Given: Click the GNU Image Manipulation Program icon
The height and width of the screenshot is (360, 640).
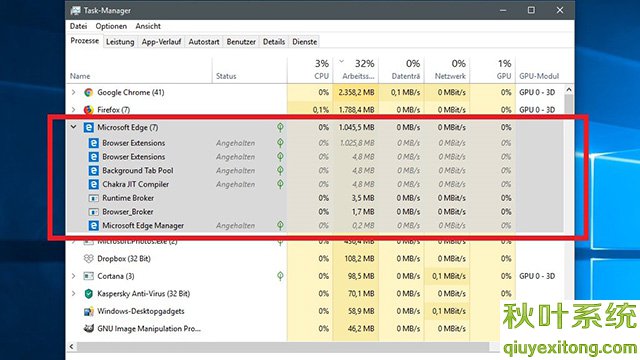Looking at the screenshot, I should click(x=89, y=329).
